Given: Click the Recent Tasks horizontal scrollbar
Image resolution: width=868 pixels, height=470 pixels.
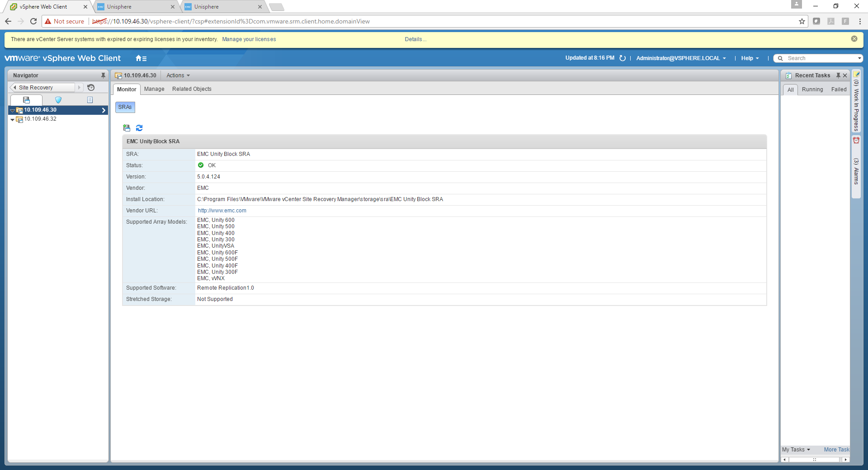Looking at the screenshot, I should point(814,460).
